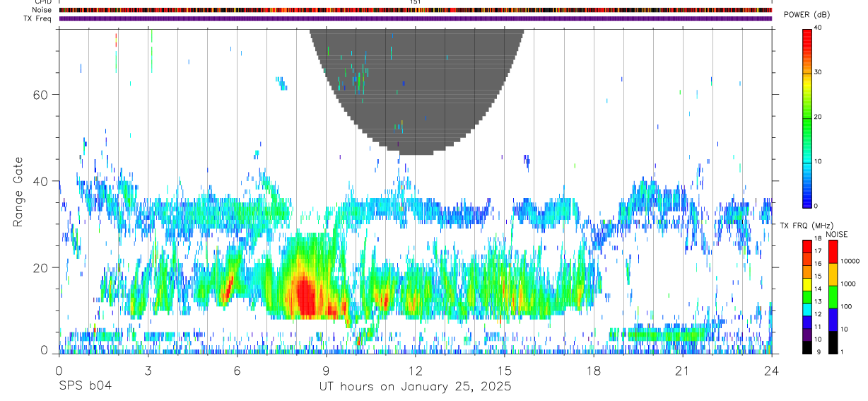
Task: Click the Noise label beside the top strip
Action: coord(42,10)
